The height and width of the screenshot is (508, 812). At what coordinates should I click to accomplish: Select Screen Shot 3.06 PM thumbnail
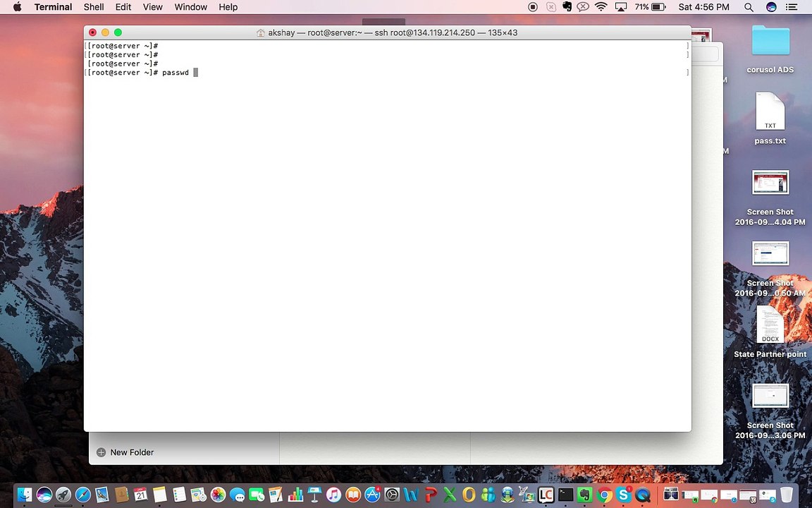point(770,396)
